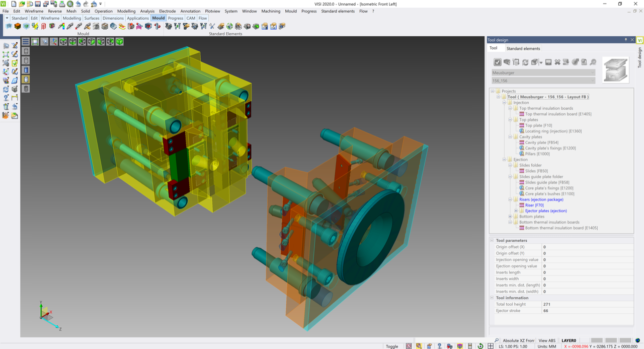Click the checkmark icon in Tool design toolbar
The image size is (644, 349).
498,62
